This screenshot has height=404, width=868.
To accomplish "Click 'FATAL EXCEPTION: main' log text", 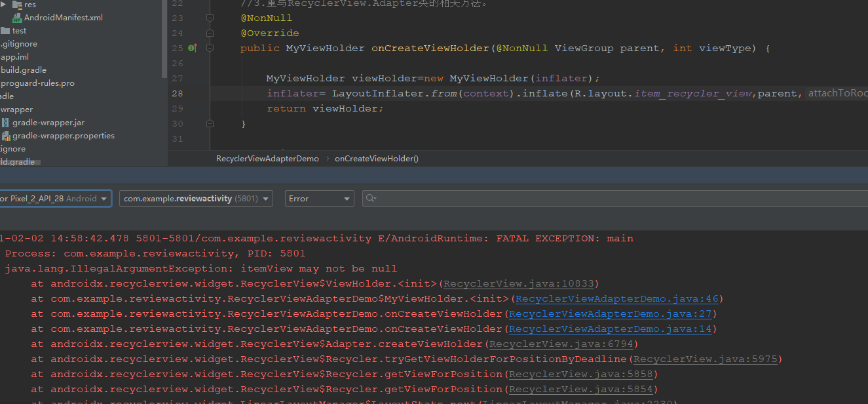I will pyautogui.click(x=565, y=239).
